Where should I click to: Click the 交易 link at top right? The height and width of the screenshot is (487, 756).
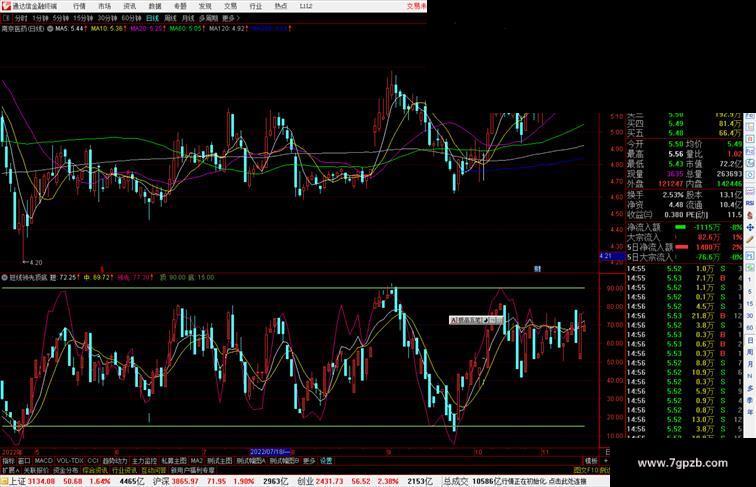point(417,6)
